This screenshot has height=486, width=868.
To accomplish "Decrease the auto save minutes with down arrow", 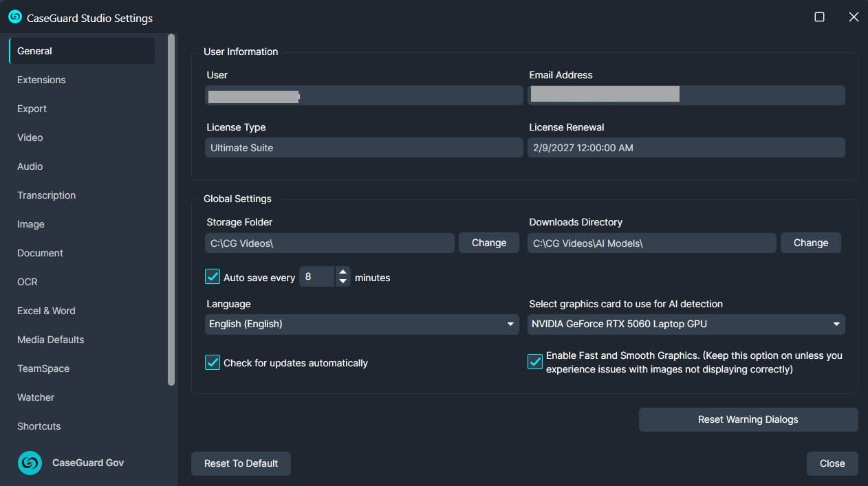I will click(x=343, y=282).
